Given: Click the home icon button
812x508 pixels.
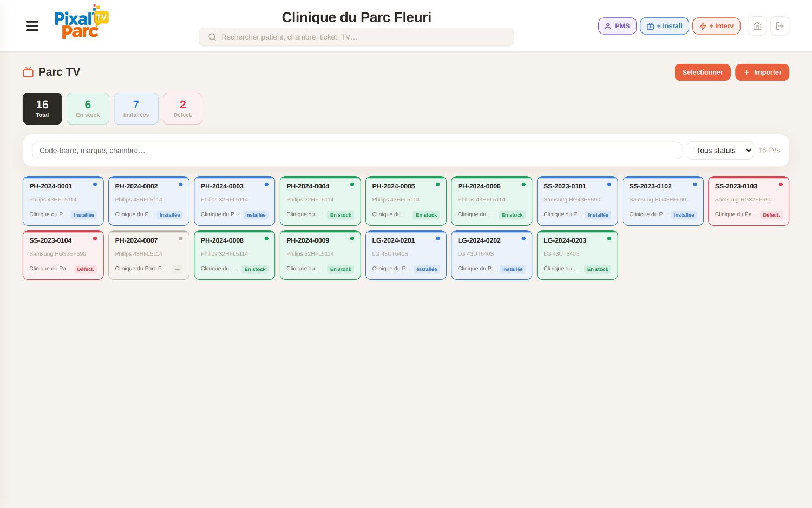Looking at the screenshot, I should click(757, 26).
